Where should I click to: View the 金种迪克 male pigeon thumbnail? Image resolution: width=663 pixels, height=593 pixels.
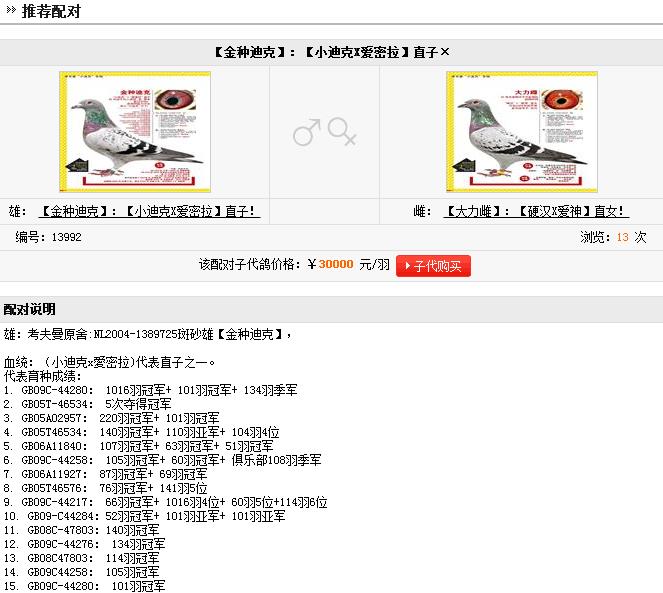point(135,132)
